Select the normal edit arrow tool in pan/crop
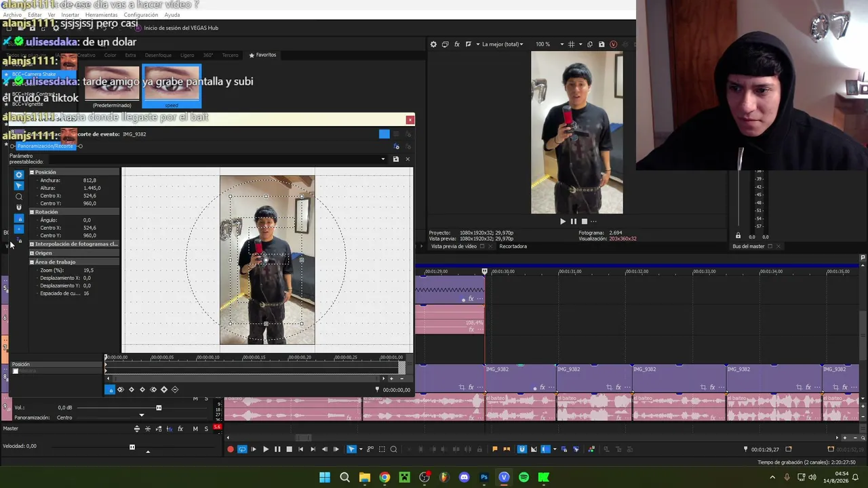Viewport: 868px width, 488px height. (x=19, y=186)
